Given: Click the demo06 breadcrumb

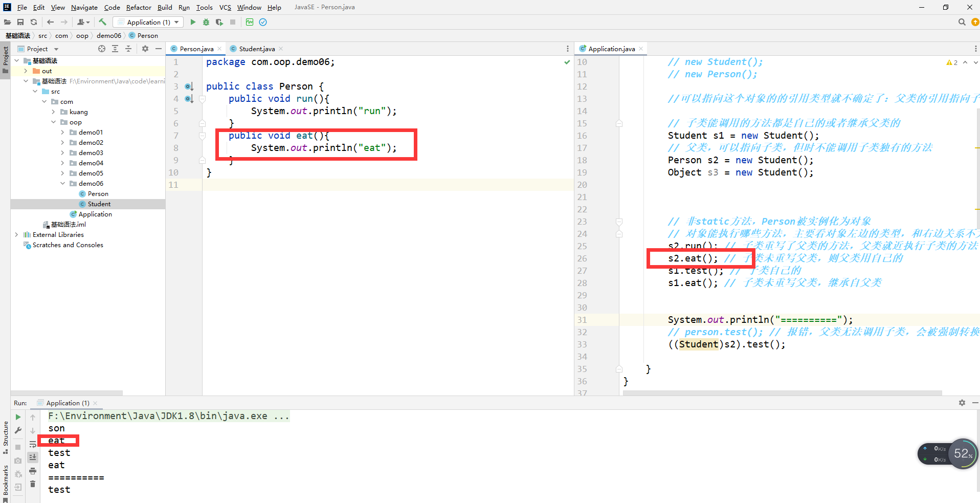Looking at the screenshot, I should 109,35.
